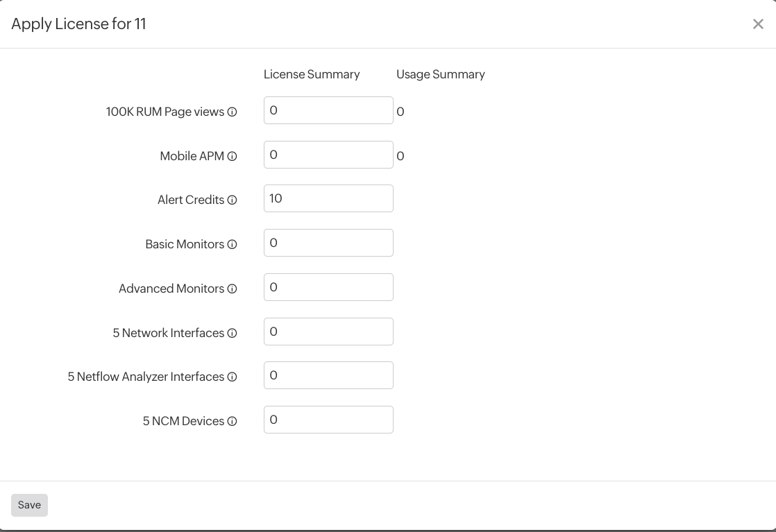View info for 5 Network Interfaces
Screen dimensions: 776x532
[230, 333]
